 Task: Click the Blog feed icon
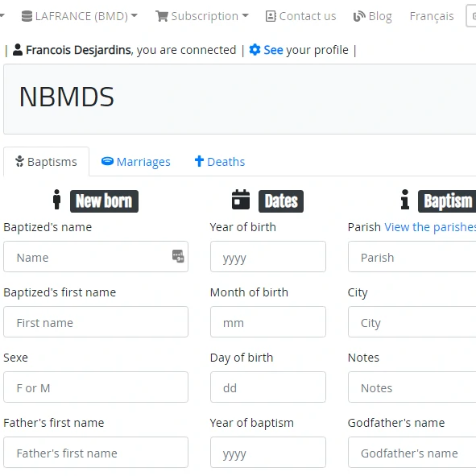coord(359,16)
